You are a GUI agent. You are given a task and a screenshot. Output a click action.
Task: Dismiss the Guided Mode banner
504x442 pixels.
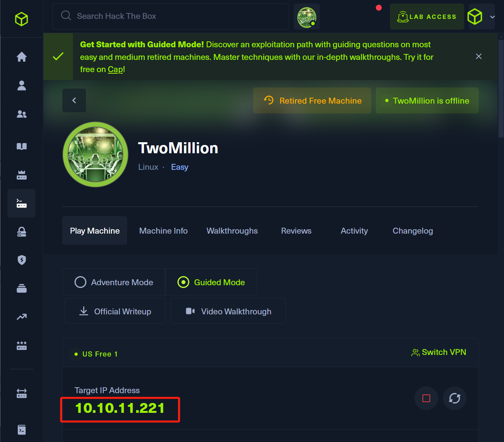(x=479, y=56)
